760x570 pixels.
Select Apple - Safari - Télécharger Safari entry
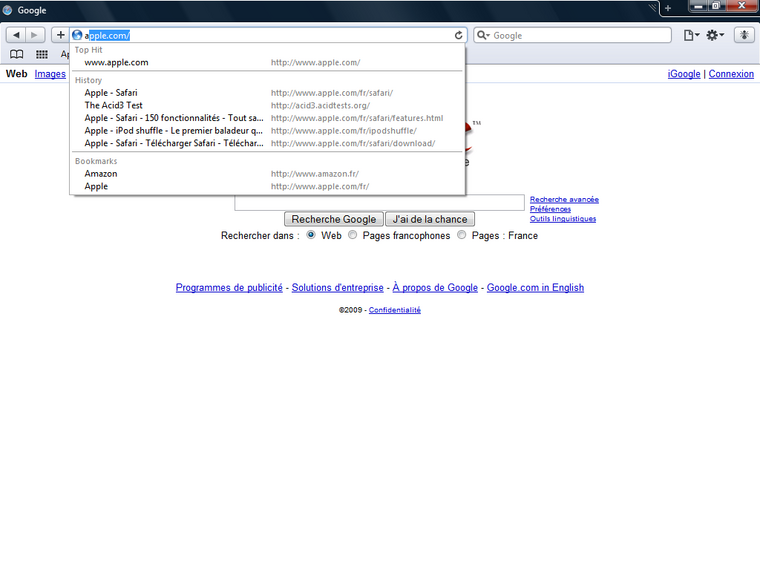[x=268, y=143]
